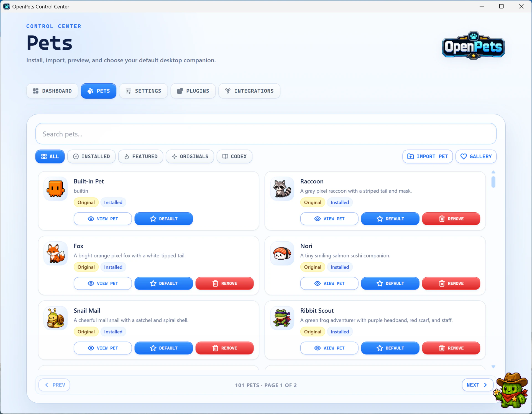Open the Gallery
This screenshot has width=532, height=414.
tap(476, 157)
